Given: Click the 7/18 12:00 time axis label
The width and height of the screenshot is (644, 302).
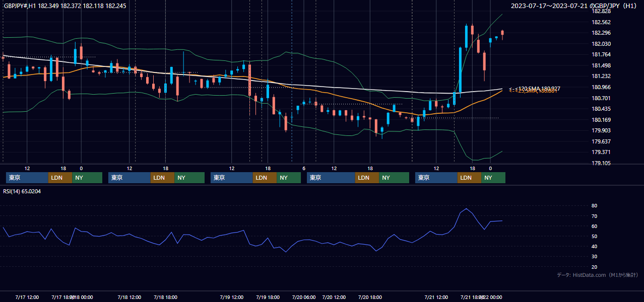Looking at the screenshot, I should pos(130,297).
